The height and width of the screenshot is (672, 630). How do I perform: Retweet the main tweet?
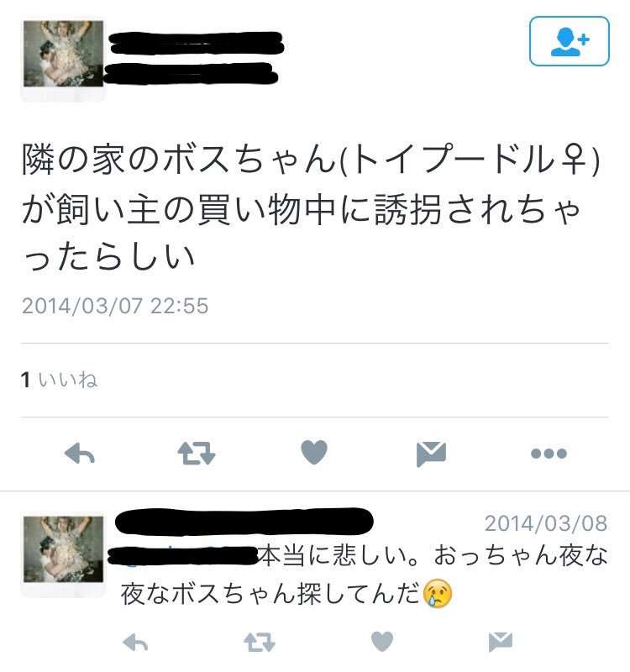pos(197,454)
